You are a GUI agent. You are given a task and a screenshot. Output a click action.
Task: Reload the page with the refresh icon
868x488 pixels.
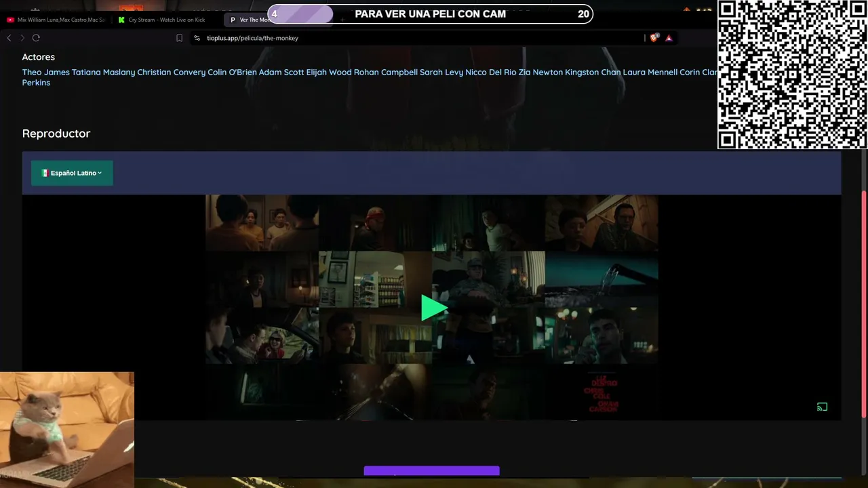tap(36, 38)
